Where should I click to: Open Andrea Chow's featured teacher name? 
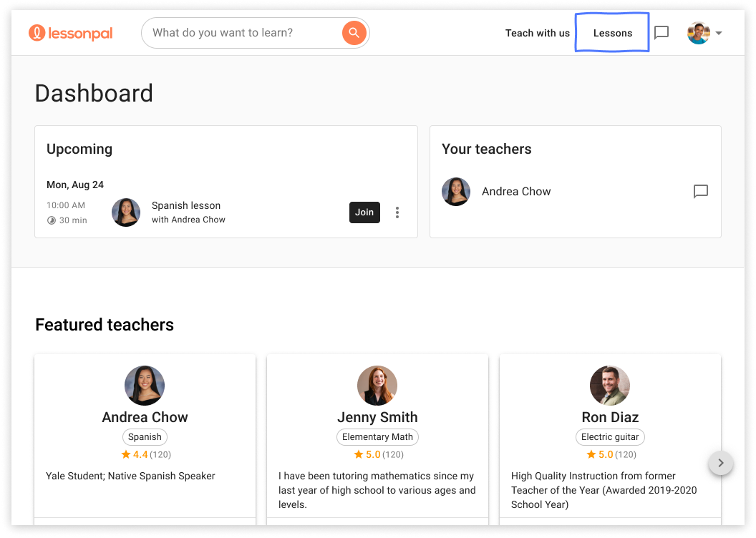[145, 417]
